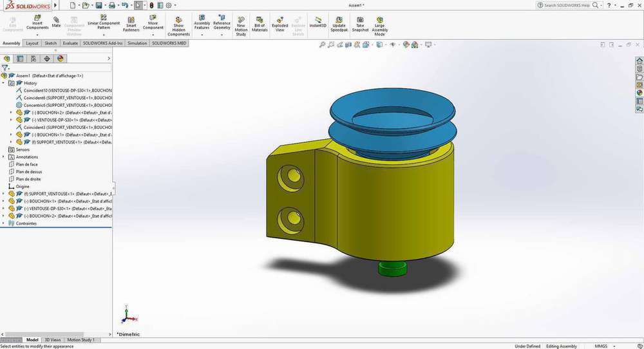Click Zoom to Fit in view toolbar
644x349 pixels.
pyautogui.click(x=323, y=45)
